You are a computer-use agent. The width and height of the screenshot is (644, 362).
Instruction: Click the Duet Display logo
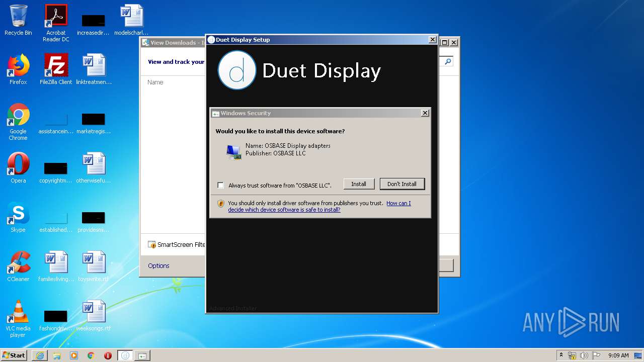(x=236, y=70)
